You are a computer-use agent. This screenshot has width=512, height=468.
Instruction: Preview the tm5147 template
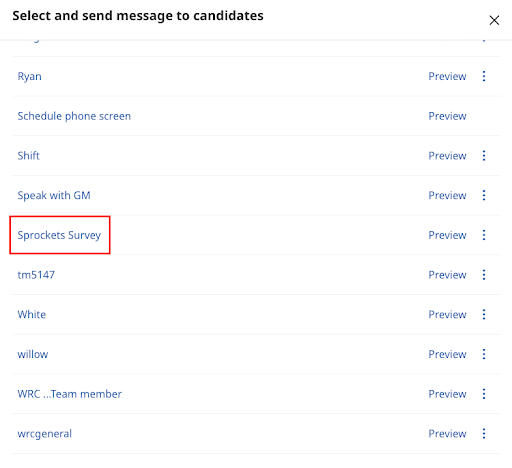(447, 275)
